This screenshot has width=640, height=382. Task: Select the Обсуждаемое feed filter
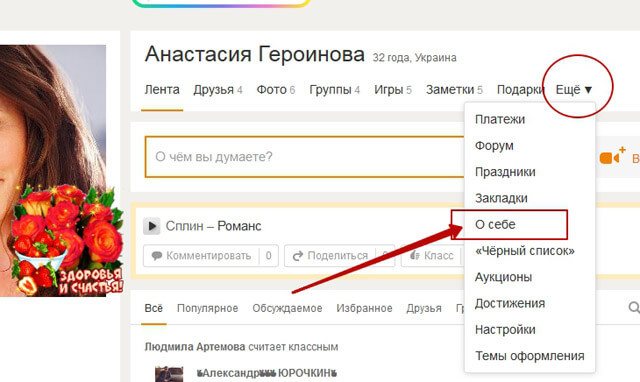pyautogui.click(x=287, y=308)
